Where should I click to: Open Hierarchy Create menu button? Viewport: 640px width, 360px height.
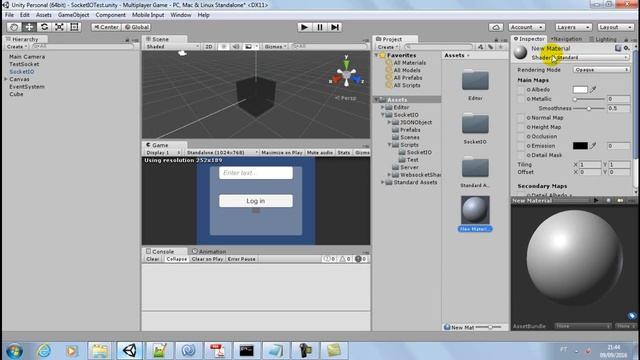(16, 47)
